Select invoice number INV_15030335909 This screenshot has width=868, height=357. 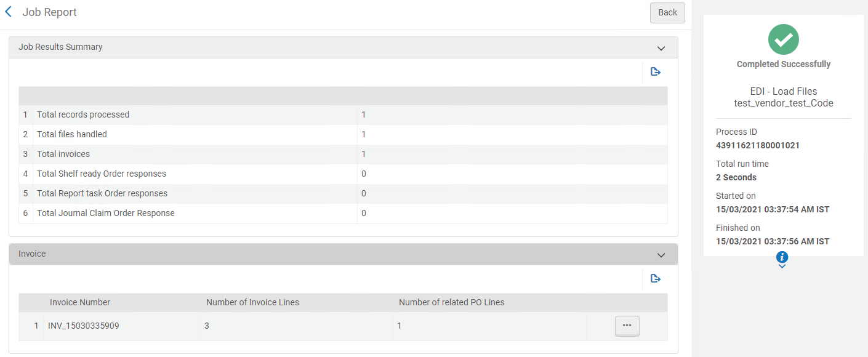tap(84, 326)
